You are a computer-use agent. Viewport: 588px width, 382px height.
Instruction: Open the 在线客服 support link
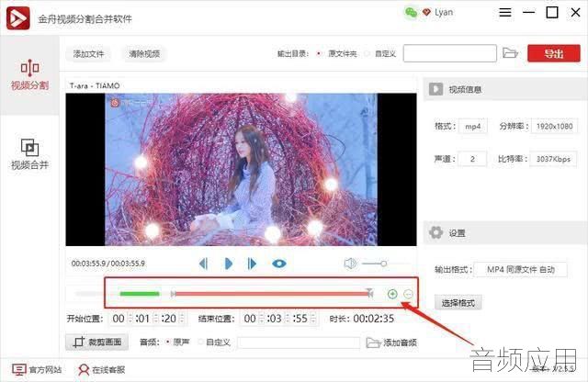102,370
